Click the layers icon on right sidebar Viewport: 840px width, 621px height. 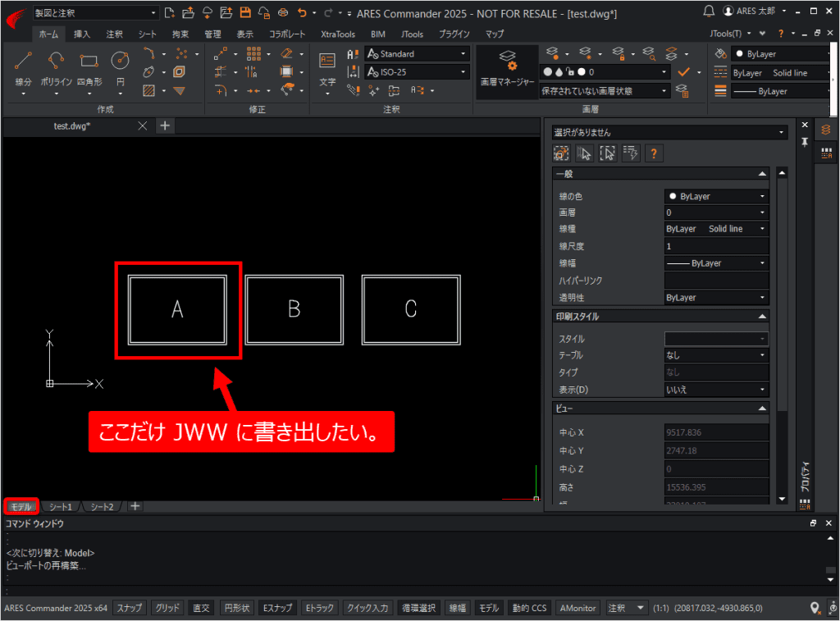click(826, 130)
